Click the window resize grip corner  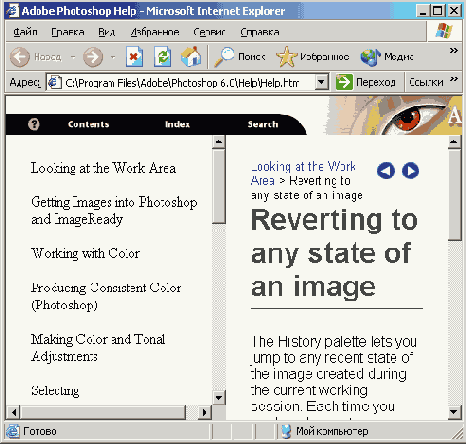click(x=456, y=434)
